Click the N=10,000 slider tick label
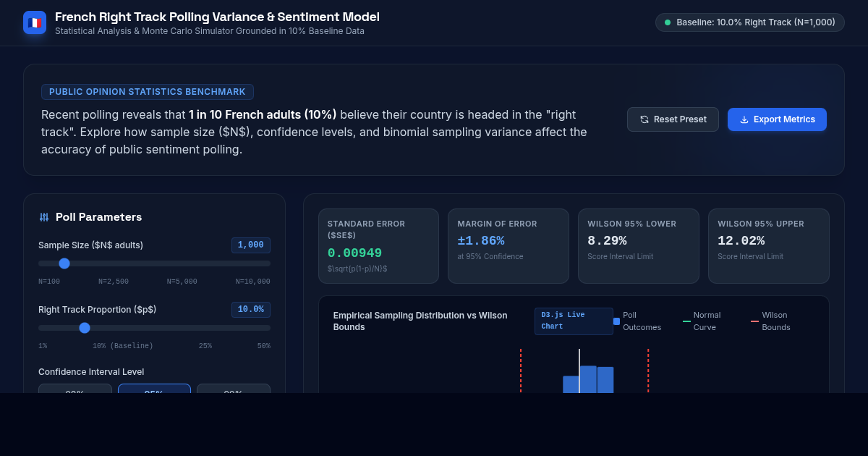 coord(253,282)
